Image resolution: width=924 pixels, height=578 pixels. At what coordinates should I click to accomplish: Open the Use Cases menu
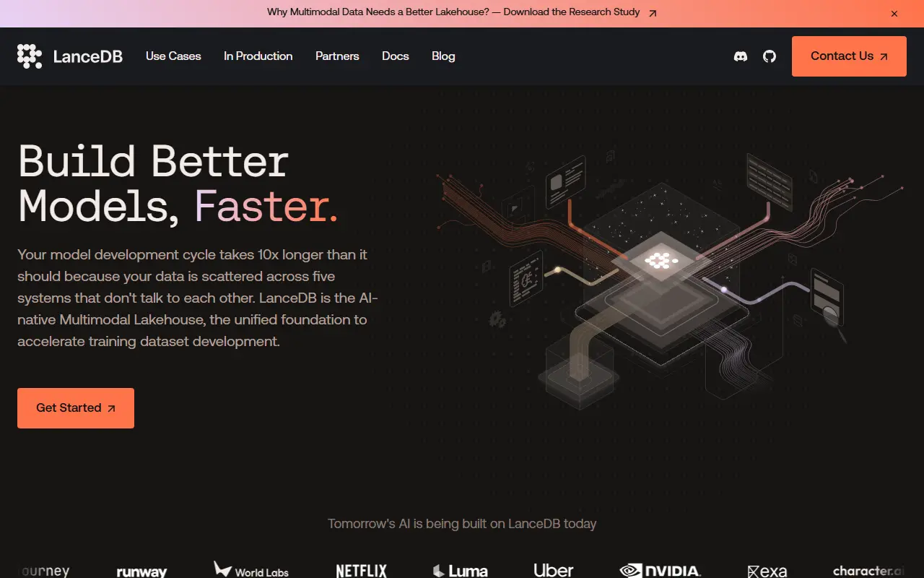pyautogui.click(x=173, y=56)
